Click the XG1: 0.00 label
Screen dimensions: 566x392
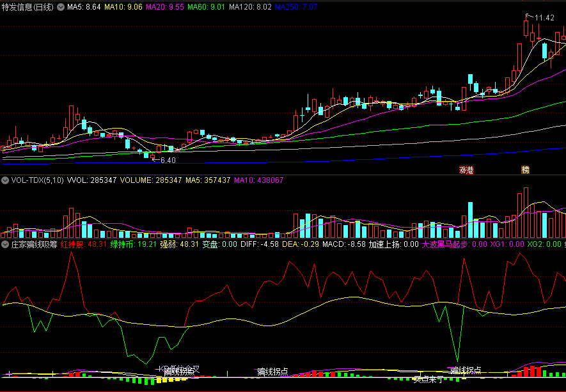point(507,244)
